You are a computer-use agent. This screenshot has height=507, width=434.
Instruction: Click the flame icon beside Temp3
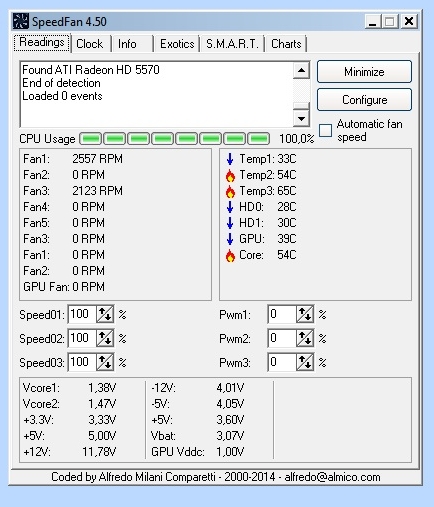pyautogui.click(x=230, y=191)
